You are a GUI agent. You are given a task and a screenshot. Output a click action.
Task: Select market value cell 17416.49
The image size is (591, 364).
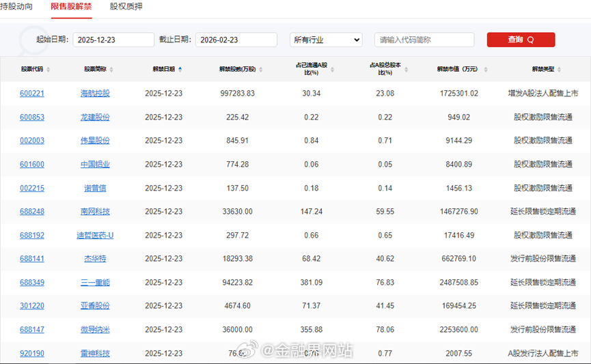click(458, 235)
